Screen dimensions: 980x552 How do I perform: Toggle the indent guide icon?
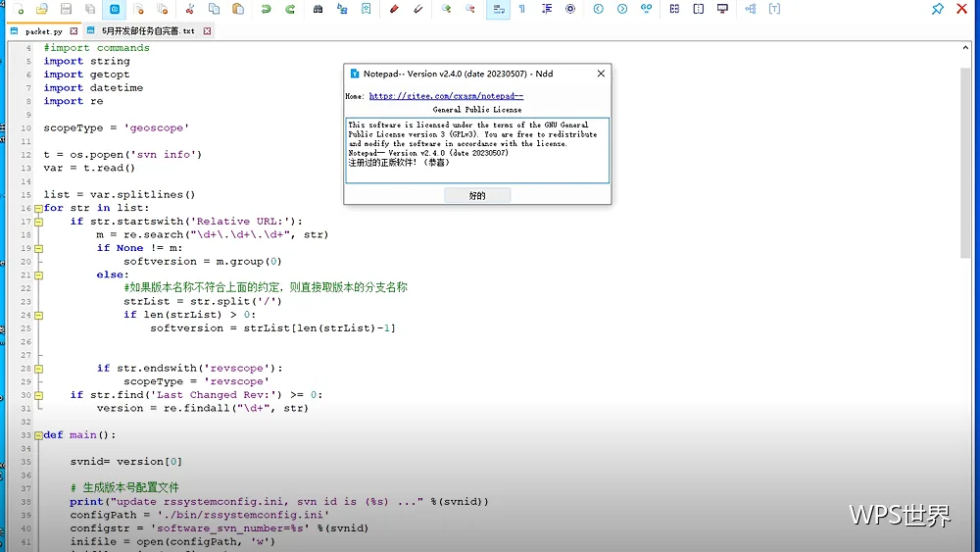pos(547,9)
